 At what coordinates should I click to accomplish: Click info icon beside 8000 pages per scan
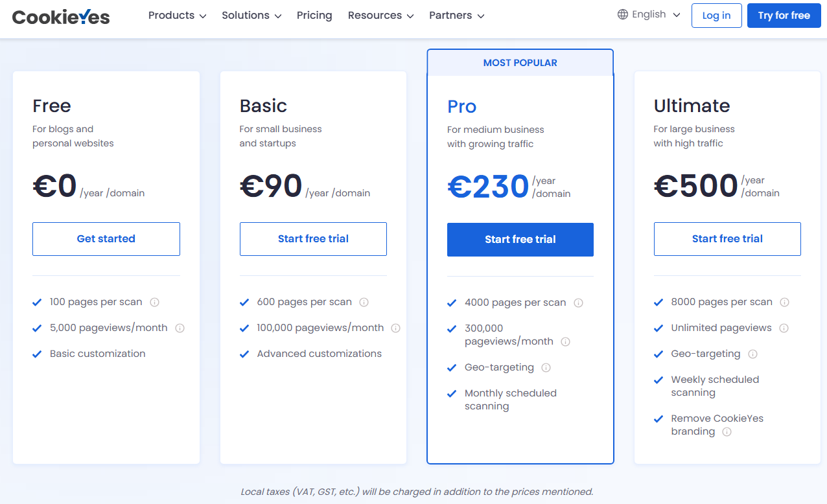point(785,302)
